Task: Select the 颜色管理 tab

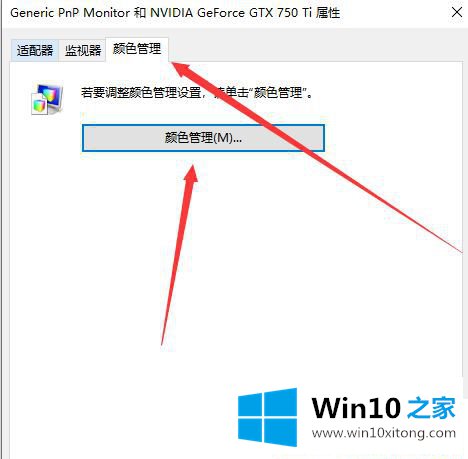Action: [x=137, y=49]
